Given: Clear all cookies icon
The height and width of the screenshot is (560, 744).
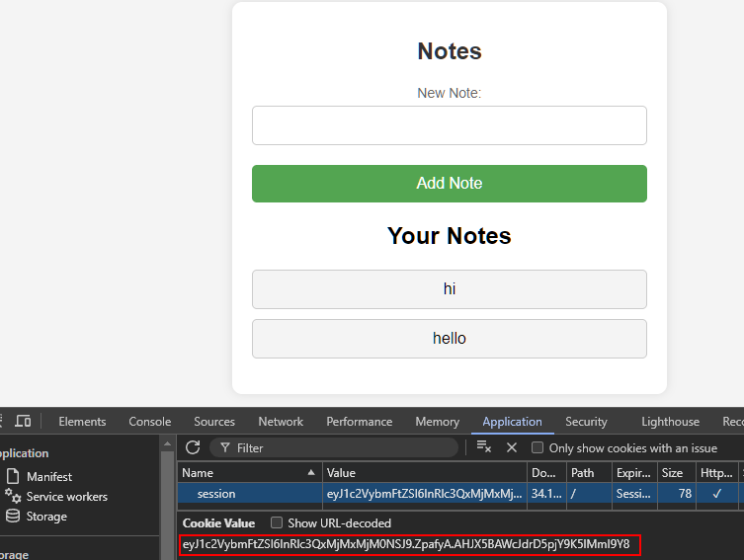Looking at the screenshot, I should point(483,447).
